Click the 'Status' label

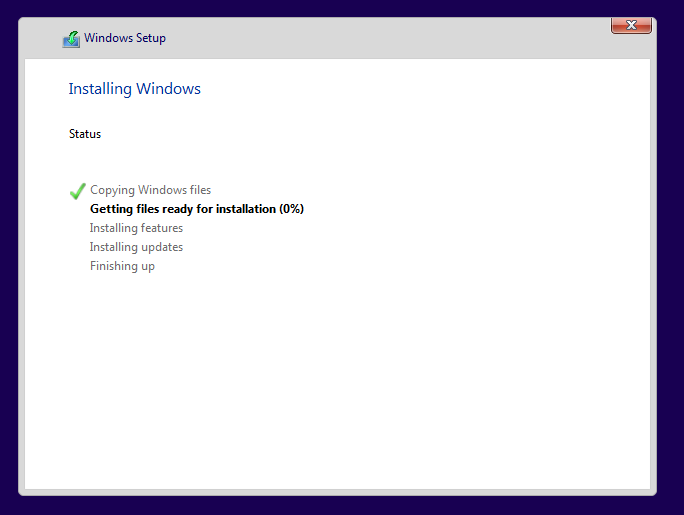tap(85, 134)
